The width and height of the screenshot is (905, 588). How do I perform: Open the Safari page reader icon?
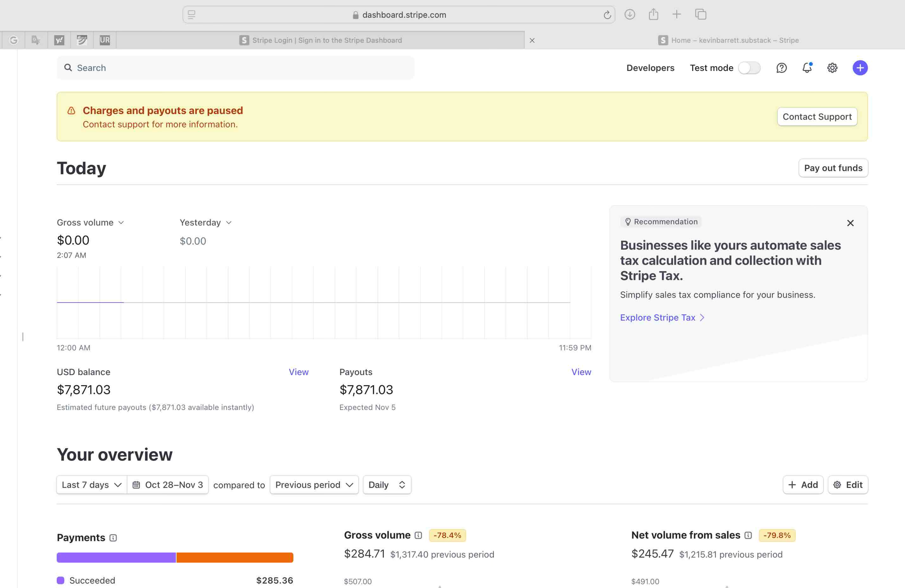pos(192,15)
